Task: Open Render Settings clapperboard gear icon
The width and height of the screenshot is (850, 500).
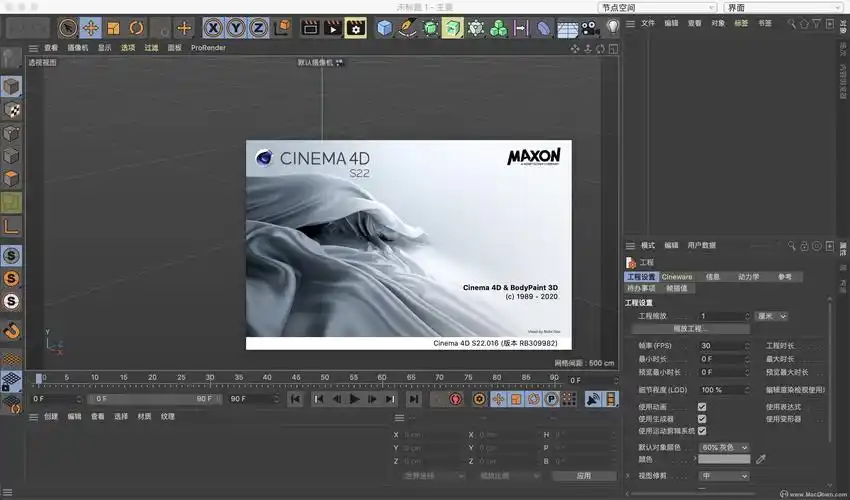Action: [x=356, y=28]
